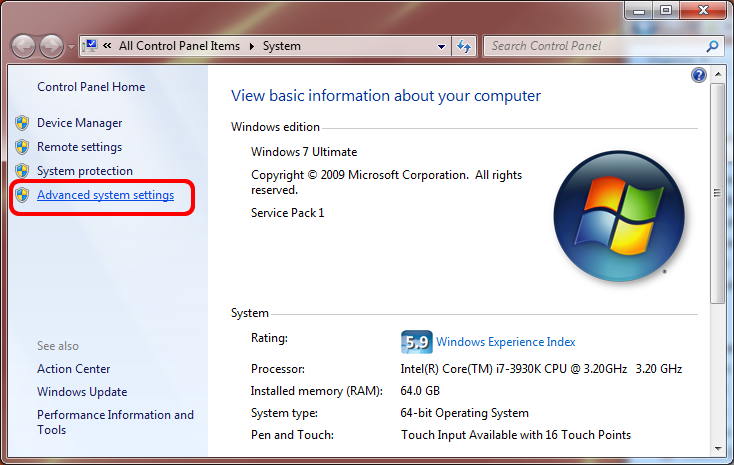This screenshot has width=734, height=465.
Task: Click View basic information about your computer heading
Action: 386,96
